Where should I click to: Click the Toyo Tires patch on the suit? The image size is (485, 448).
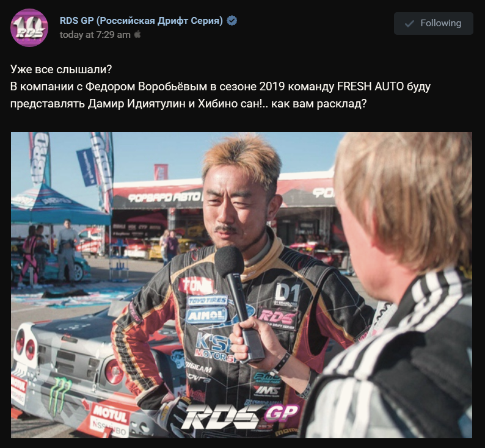coord(207,300)
